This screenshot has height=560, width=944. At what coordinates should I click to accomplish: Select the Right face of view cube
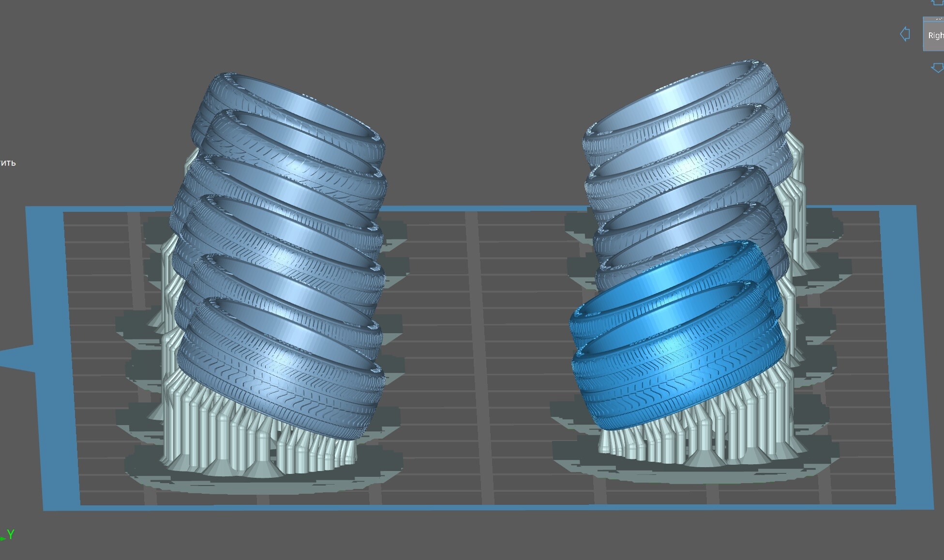point(935,36)
